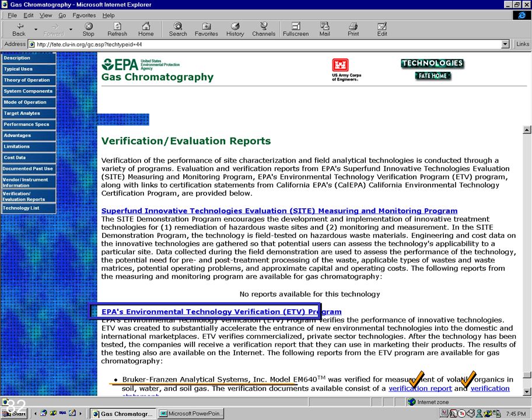
Task: Click the Internet zone globe icon
Action: (x=412, y=402)
